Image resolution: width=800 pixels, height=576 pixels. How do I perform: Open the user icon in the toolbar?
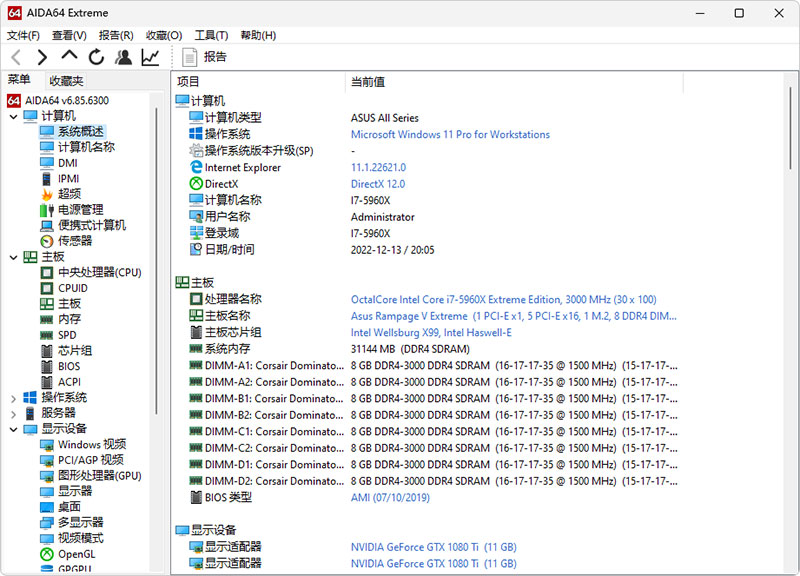[123, 57]
